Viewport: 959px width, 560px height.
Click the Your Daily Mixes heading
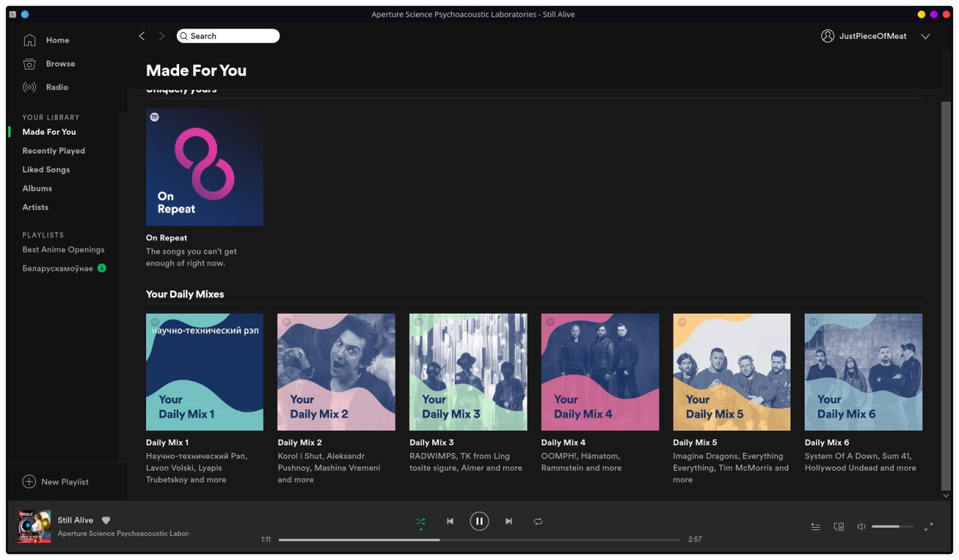point(185,294)
